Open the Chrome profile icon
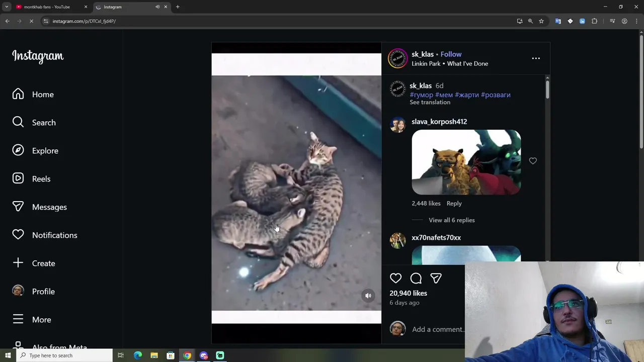The height and width of the screenshot is (362, 644). click(624, 21)
